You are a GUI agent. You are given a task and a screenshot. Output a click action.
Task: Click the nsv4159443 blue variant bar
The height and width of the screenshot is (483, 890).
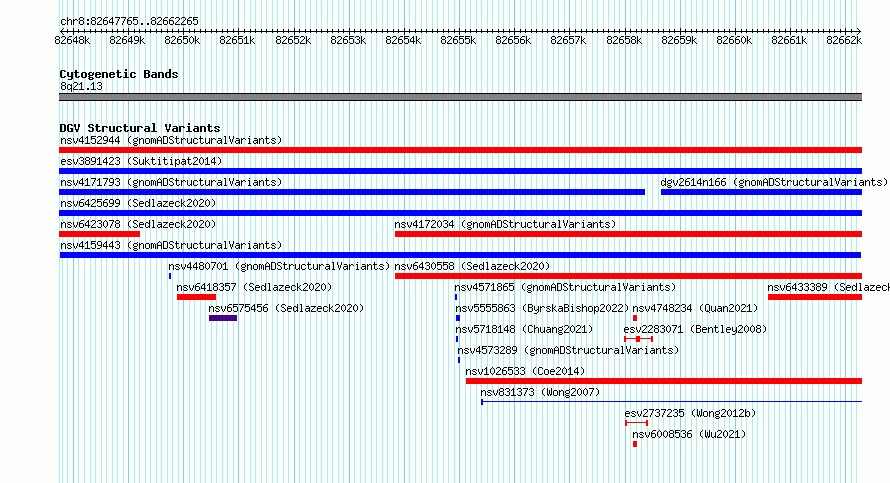pos(460,255)
